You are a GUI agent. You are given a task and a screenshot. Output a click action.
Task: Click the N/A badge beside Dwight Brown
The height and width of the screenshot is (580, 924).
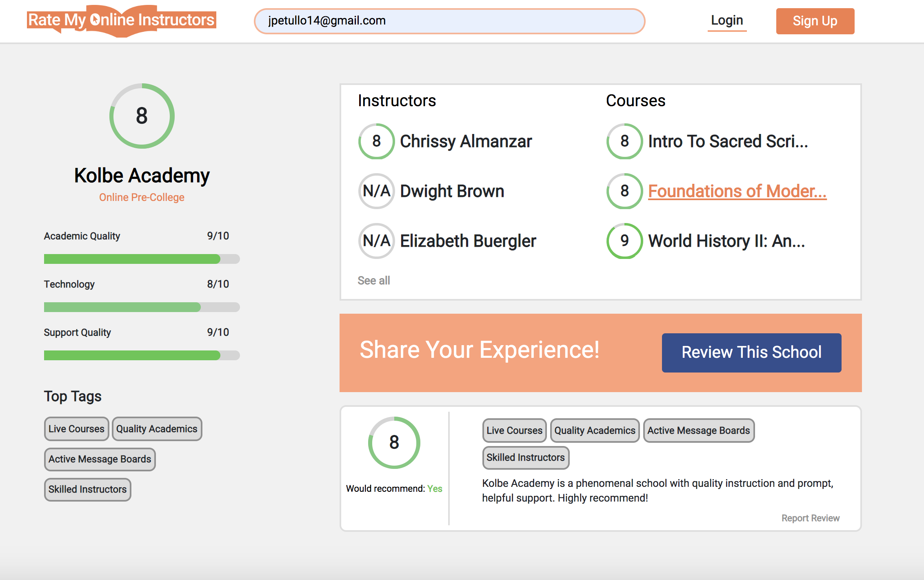pos(376,191)
